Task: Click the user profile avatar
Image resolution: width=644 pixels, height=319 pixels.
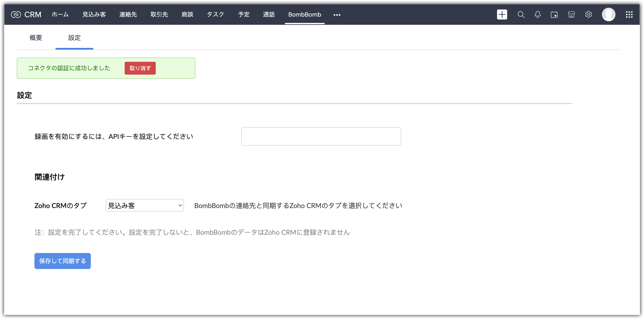Action: [x=608, y=14]
